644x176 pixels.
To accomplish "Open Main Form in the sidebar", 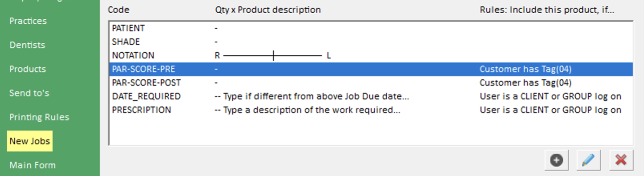I will pos(32,165).
